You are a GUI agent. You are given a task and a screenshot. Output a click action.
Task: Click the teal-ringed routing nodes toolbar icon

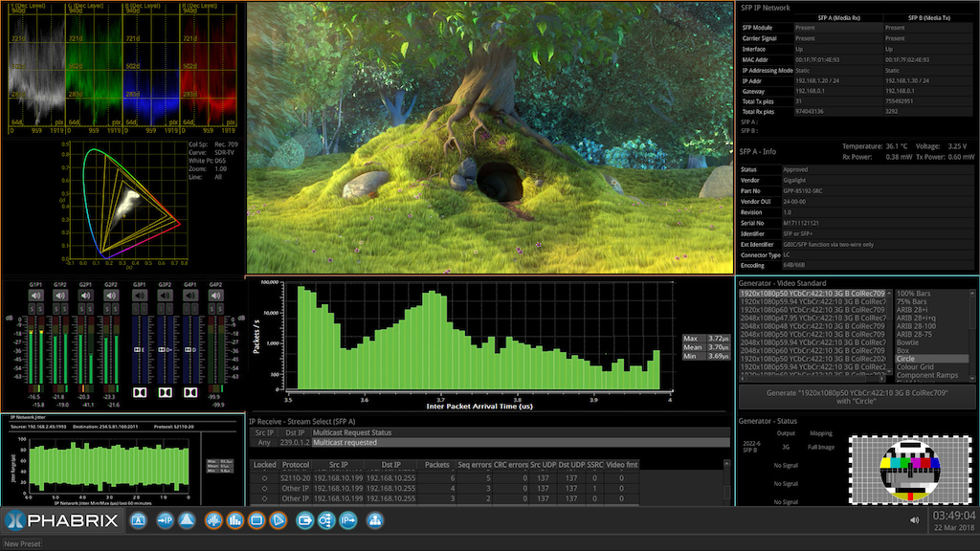[326, 520]
